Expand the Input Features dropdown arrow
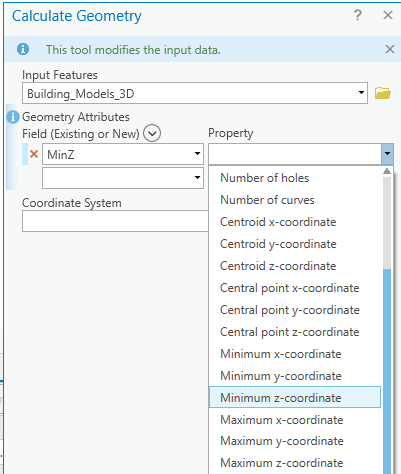 361,93
